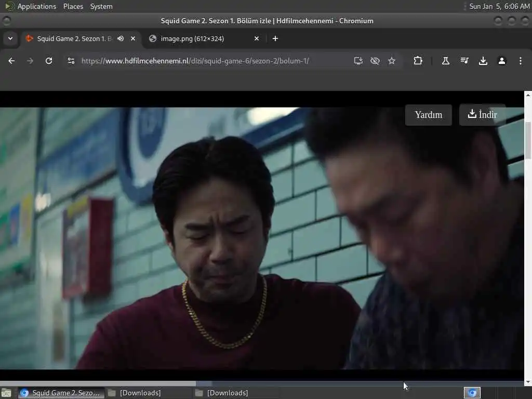Open the System menu

pyautogui.click(x=101, y=6)
